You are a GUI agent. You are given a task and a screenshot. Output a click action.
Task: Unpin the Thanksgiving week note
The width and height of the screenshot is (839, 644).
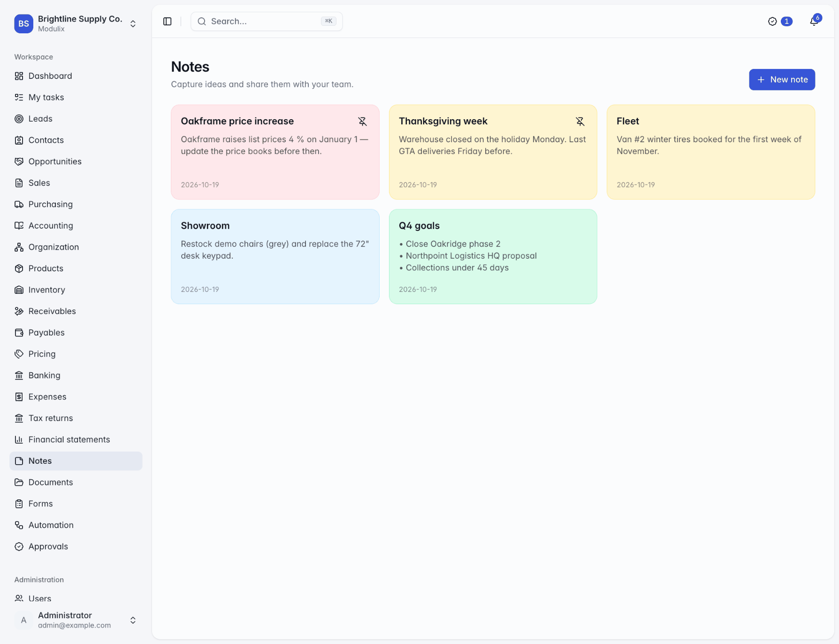coord(580,122)
